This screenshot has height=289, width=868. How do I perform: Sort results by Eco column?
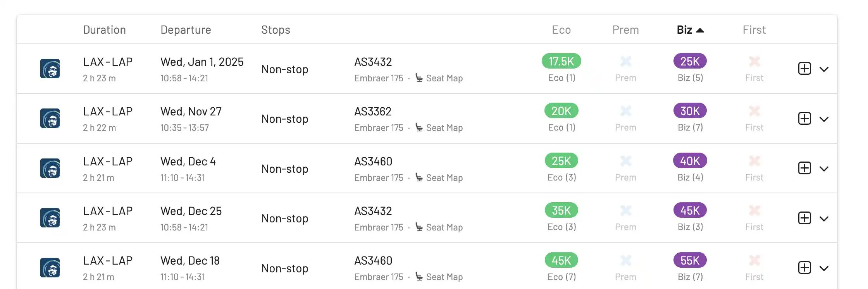(561, 30)
